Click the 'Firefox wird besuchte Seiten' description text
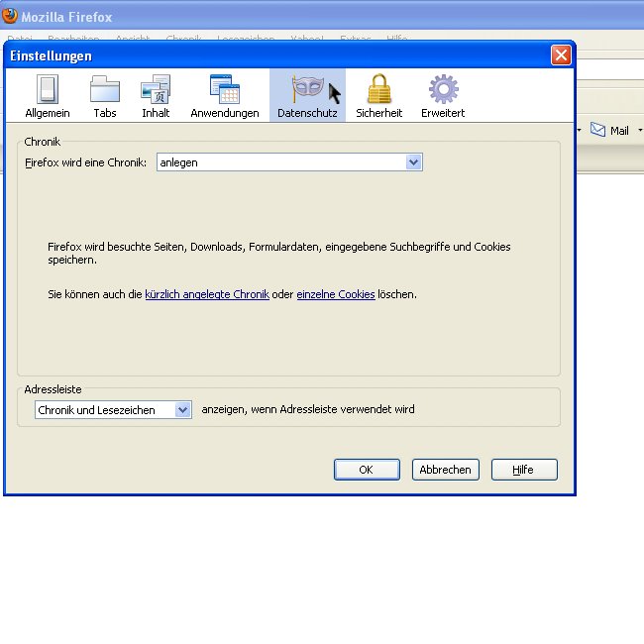This screenshot has height=644, width=644. pyautogui.click(x=278, y=253)
